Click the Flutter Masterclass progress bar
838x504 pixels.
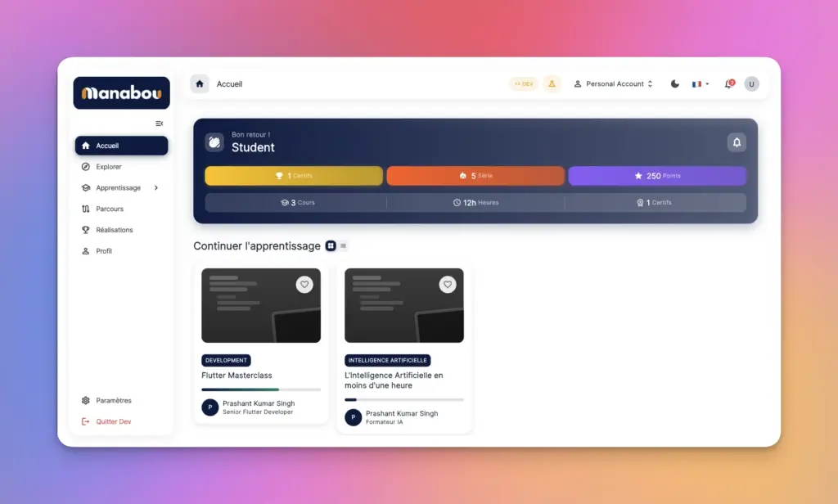261,389
